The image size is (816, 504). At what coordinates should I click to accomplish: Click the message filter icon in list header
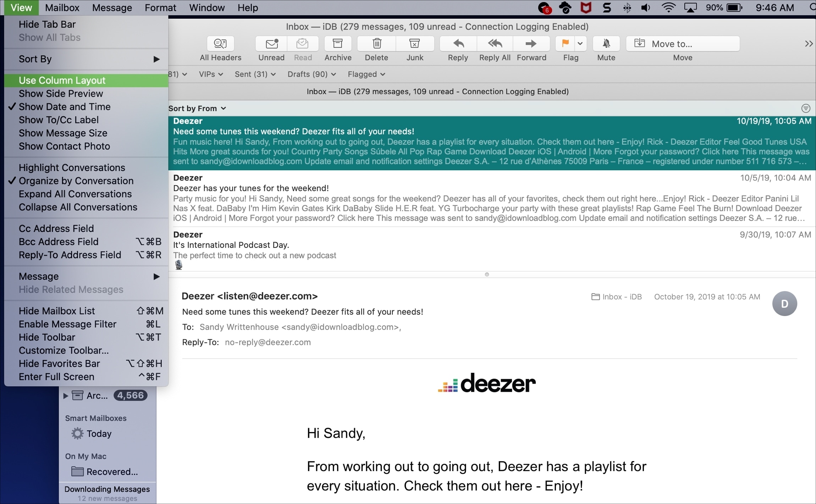click(x=806, y=108)
